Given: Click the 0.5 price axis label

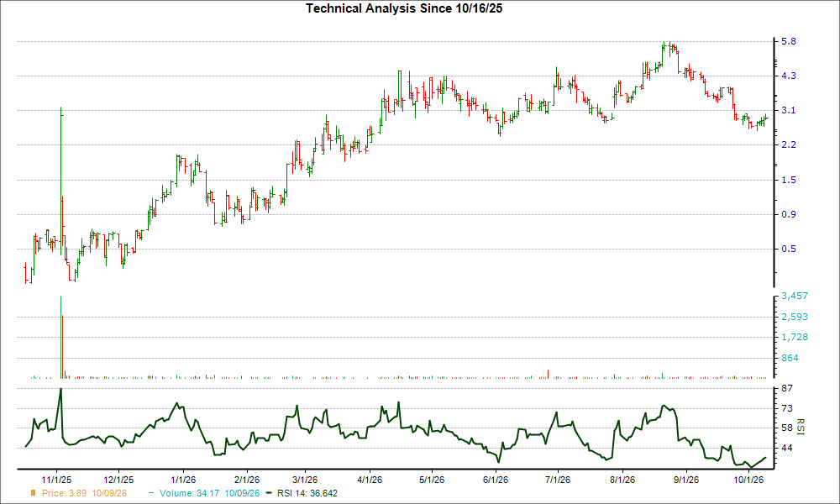Looking at the screenshot, I should (x=789, y=249).
